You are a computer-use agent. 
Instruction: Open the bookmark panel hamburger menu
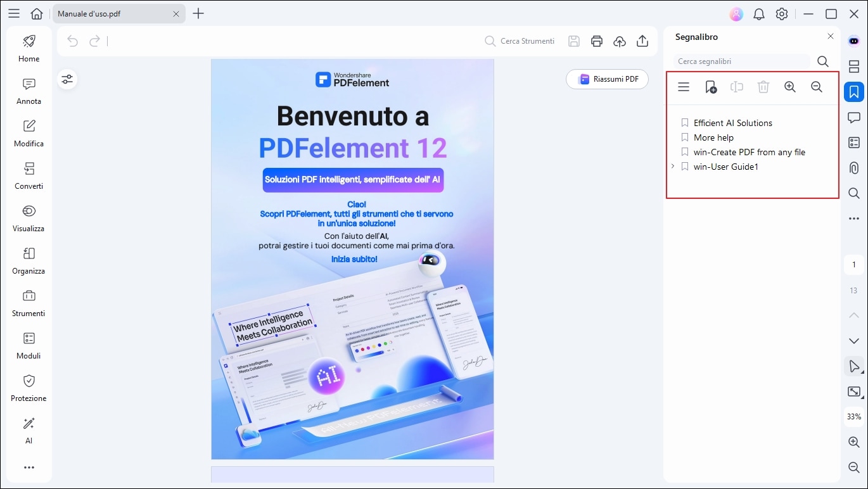click(x=684, y=87)
